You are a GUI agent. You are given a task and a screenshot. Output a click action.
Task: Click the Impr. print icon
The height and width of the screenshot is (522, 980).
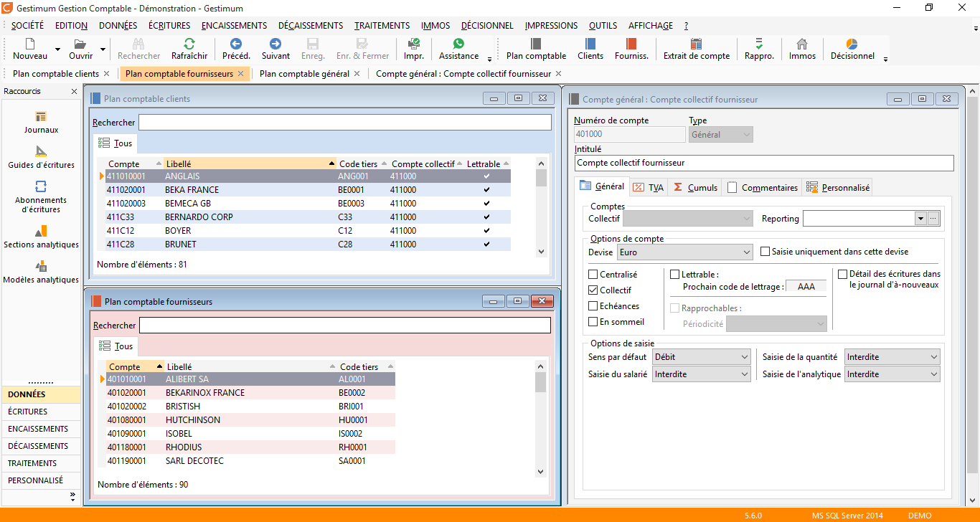coord(414,44)
